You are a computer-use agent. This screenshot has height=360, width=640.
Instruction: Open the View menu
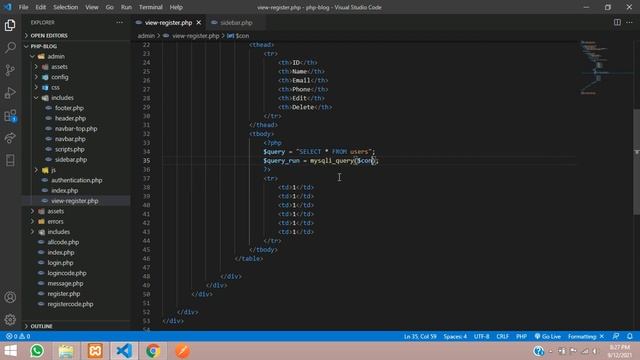click(x=91, y=7)
